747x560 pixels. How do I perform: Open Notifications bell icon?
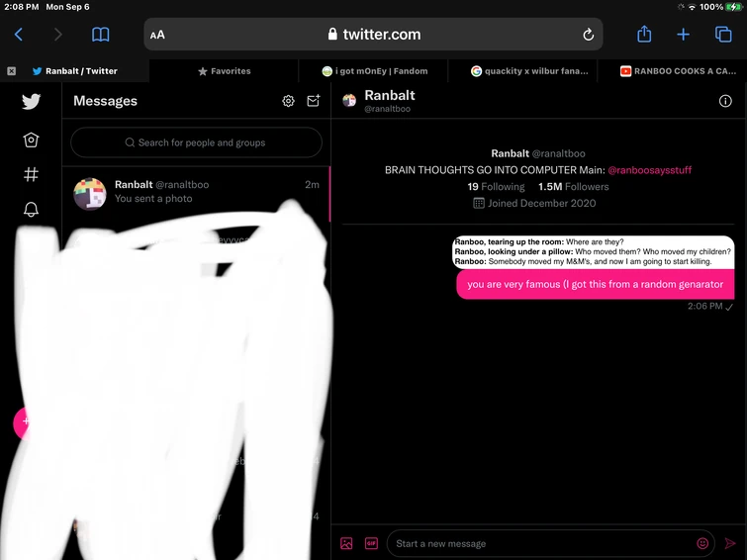(31, 209)
